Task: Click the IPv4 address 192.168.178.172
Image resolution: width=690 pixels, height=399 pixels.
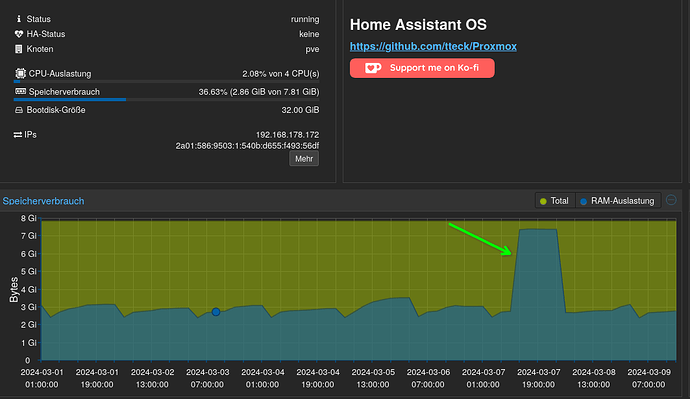Action: (287, 135)
